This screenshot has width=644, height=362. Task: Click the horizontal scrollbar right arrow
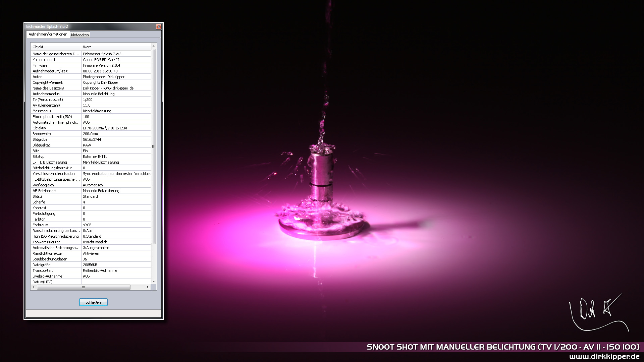point(148,287)
